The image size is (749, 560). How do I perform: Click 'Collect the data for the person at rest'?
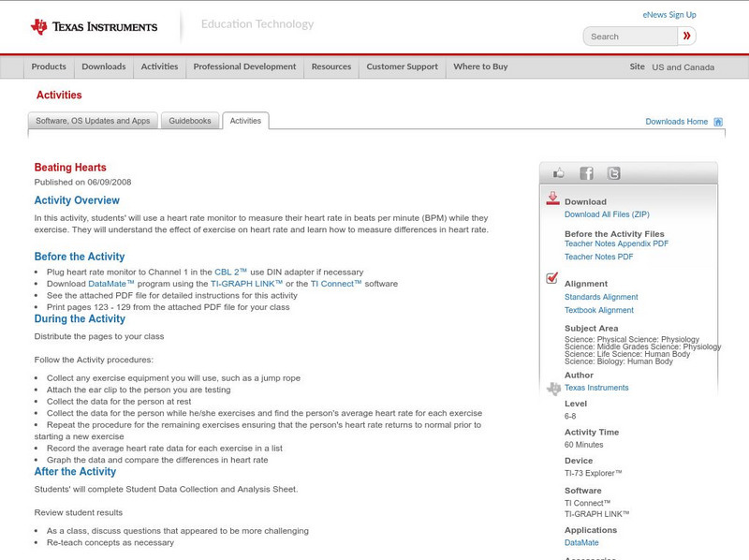(119, 402)
